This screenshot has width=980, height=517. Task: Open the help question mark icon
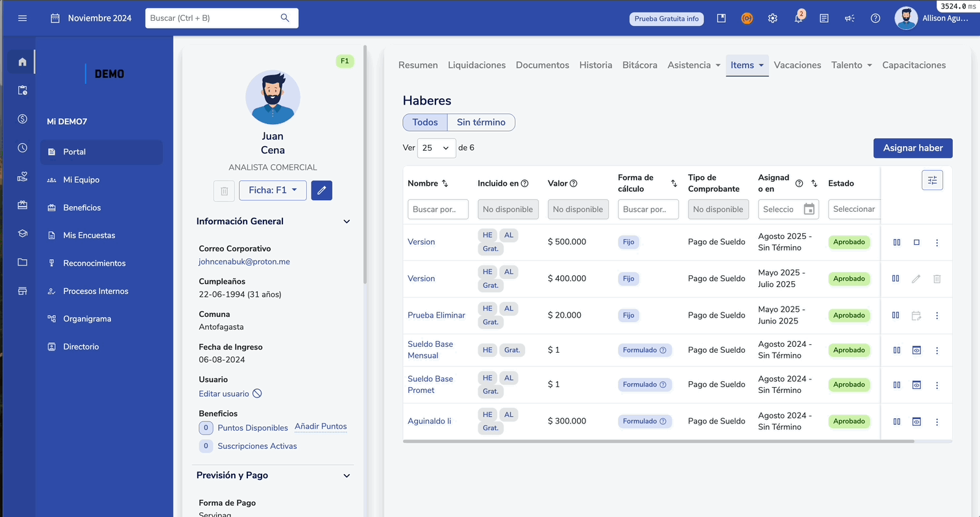pos(876,19)
